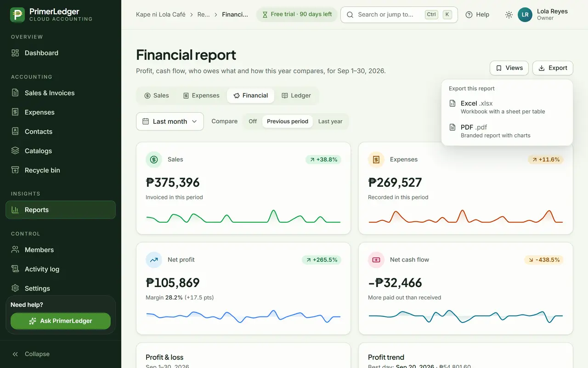Focus the Search or jump to field
Image resolution: width=588 pixels, height=368 pixels.
pos(399,15)
